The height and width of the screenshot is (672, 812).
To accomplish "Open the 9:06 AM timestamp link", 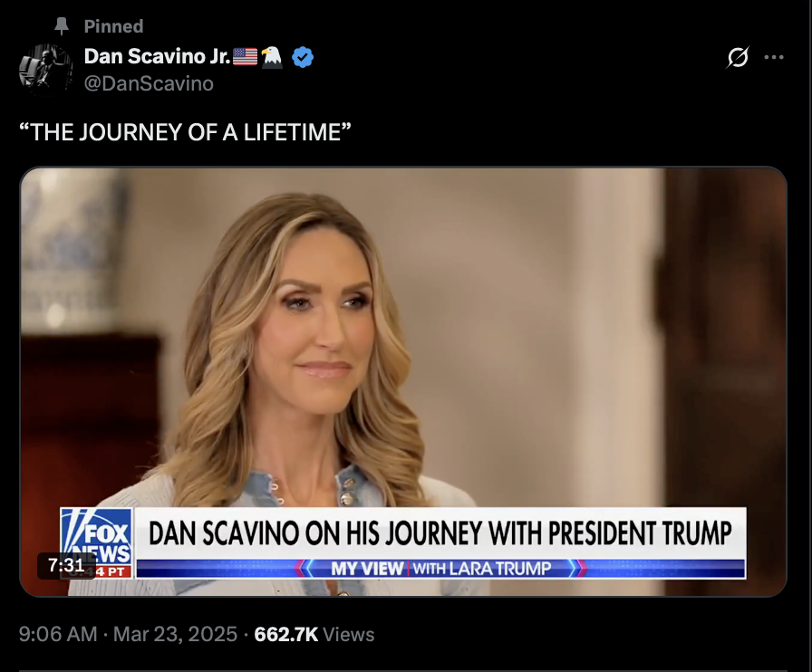I will 58,634.
